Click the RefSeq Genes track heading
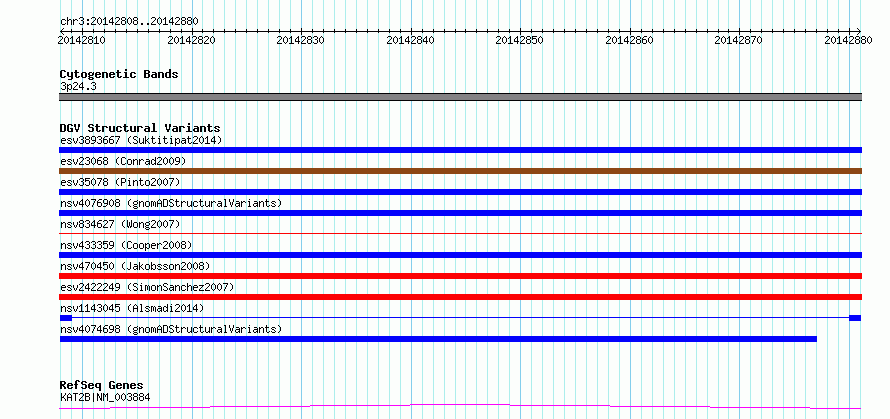890x419 pixels. tap(101, 386)
